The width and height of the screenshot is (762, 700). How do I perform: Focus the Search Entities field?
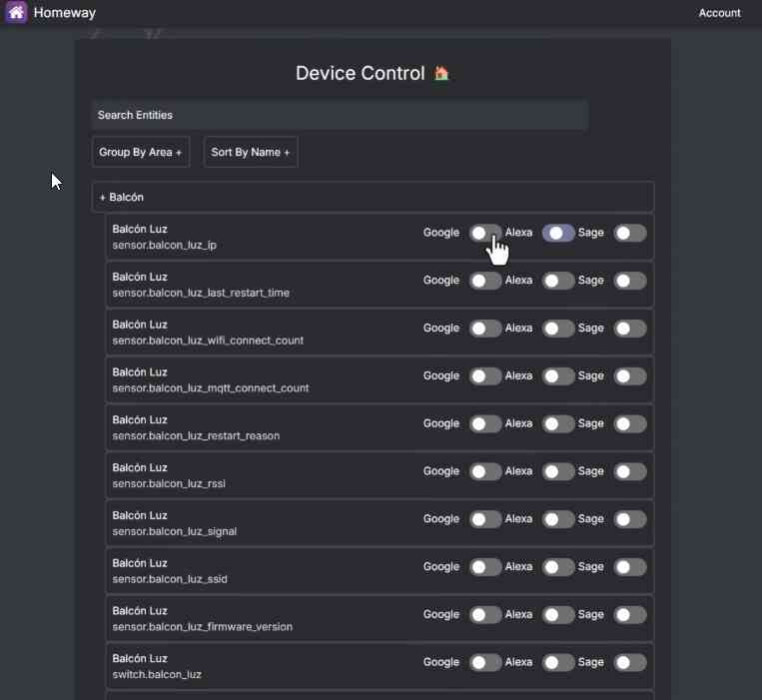340,115
